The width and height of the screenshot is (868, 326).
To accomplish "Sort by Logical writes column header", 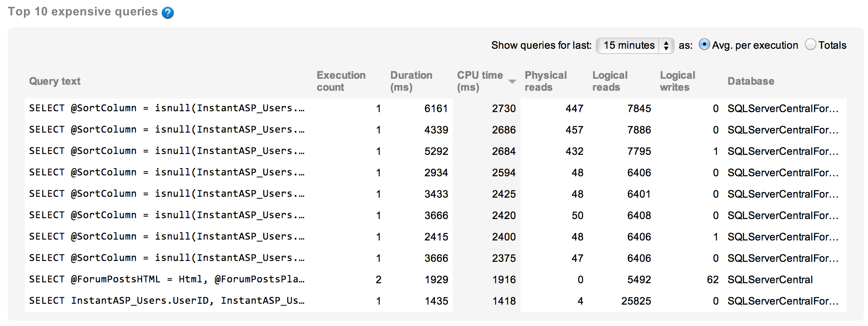I will [677, 81].
